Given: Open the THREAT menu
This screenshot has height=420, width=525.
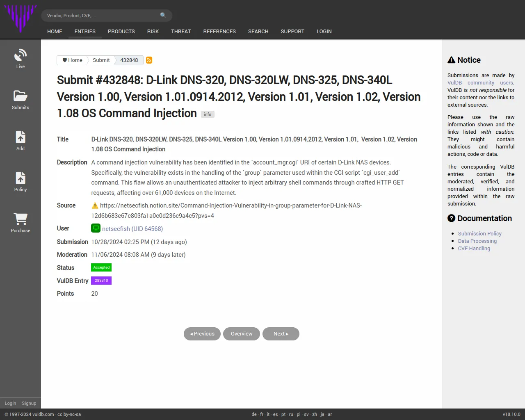Looking at the screenshot, I should pos(181,32).
